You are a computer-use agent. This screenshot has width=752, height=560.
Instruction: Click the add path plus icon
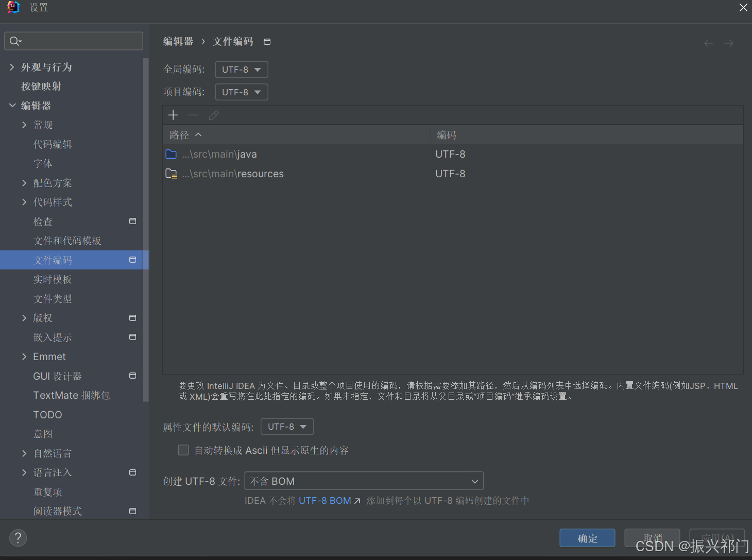(x=173, y=114)
